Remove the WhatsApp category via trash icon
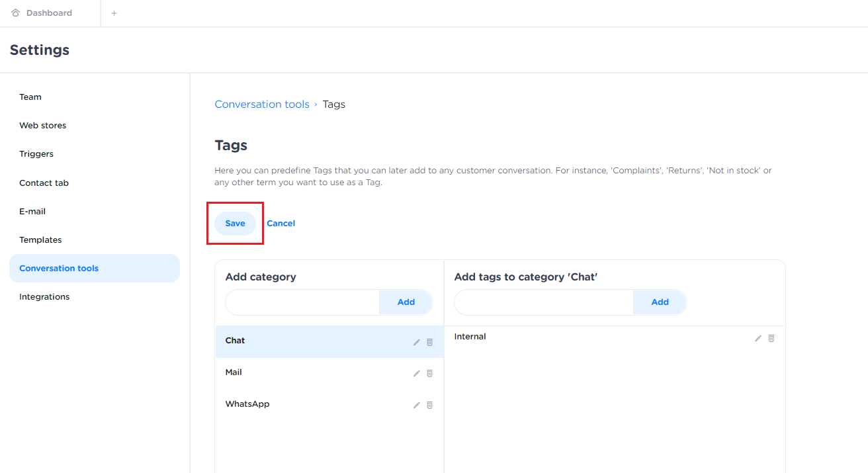 tap(429, 406)
